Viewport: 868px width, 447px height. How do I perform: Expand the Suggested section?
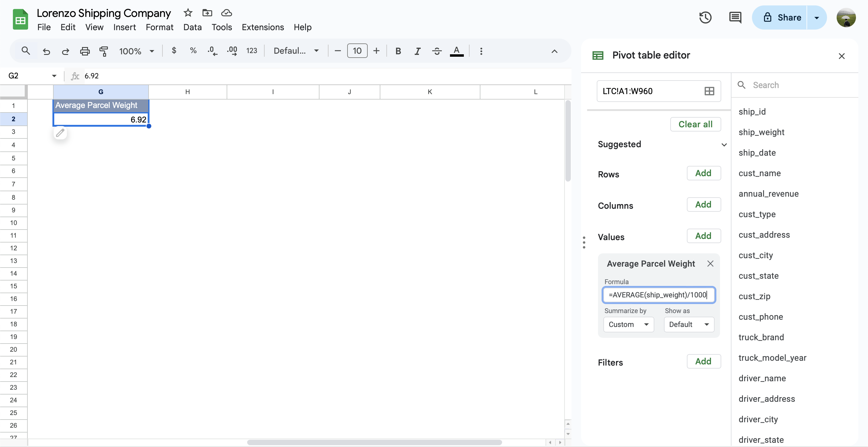click(724, 144)
